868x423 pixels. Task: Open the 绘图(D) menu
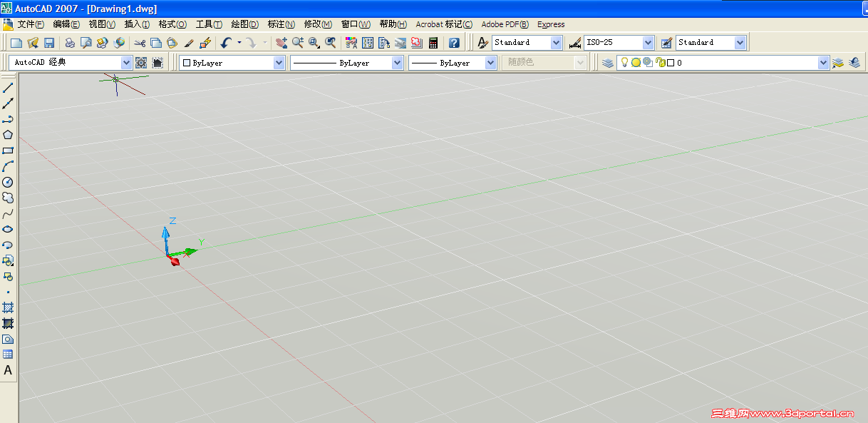coord(245,24)
